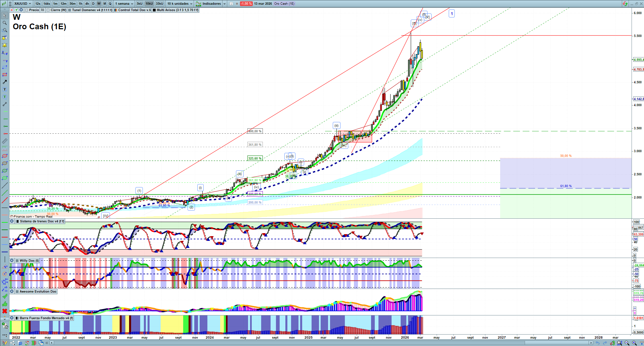Switch to the 4h timeframe
Viewport: 644px width, 346px height.
(x=87, y=4)
